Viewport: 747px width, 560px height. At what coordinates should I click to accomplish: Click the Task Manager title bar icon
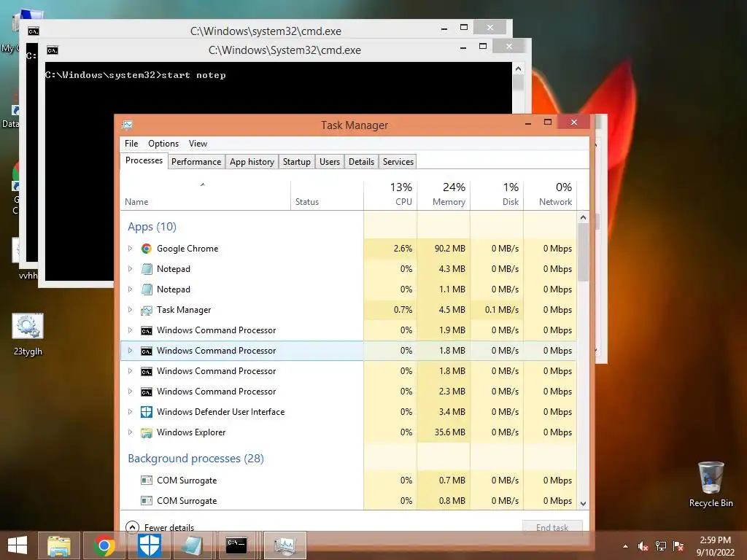coord(127,125)
